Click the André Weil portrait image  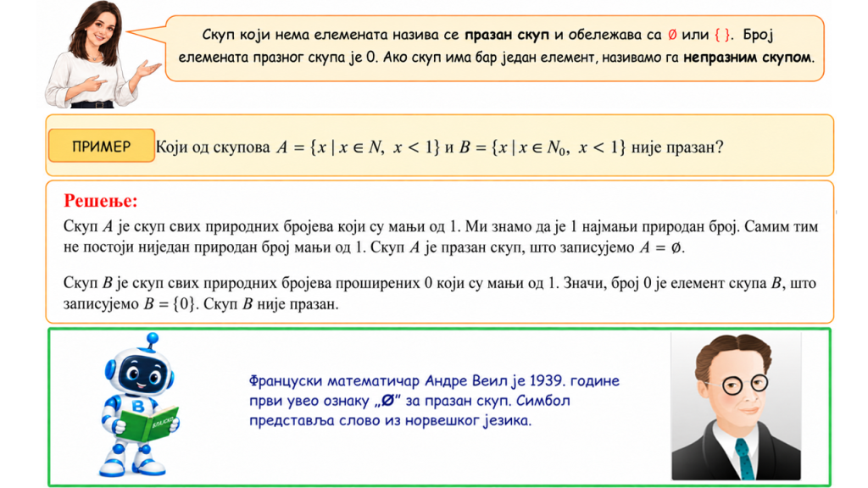pyautogui.click(x=736, y=406)
